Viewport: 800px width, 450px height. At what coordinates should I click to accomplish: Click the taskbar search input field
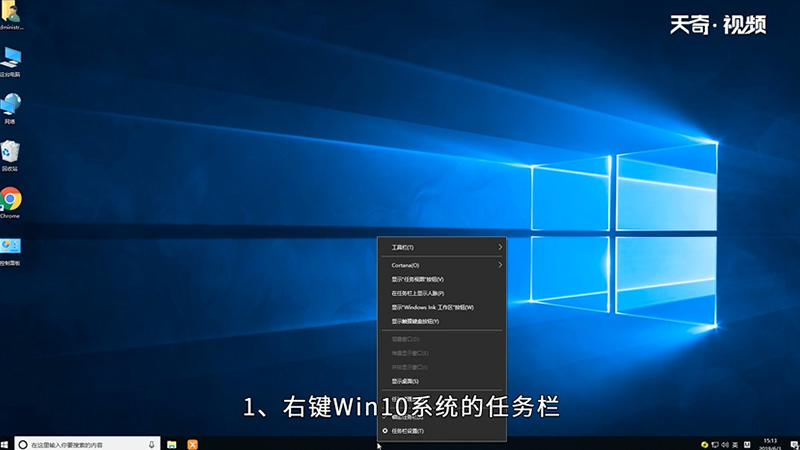pos(87,444)
